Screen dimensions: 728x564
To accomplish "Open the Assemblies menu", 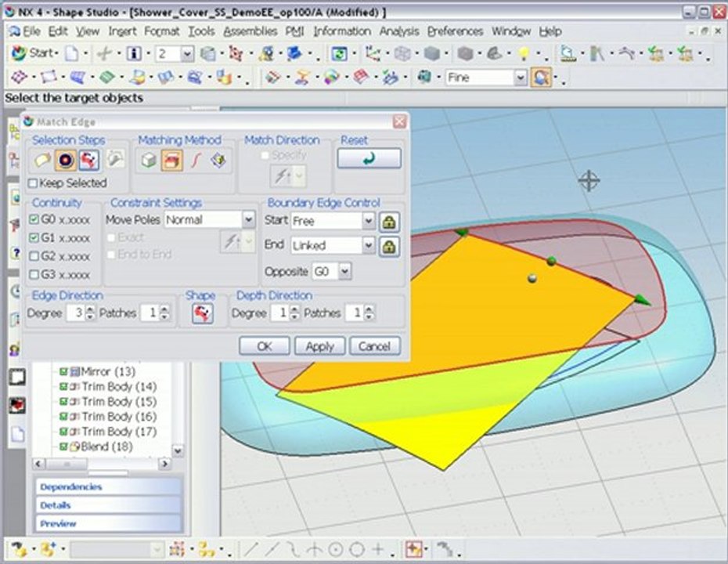I will click(x=250, y=31).
